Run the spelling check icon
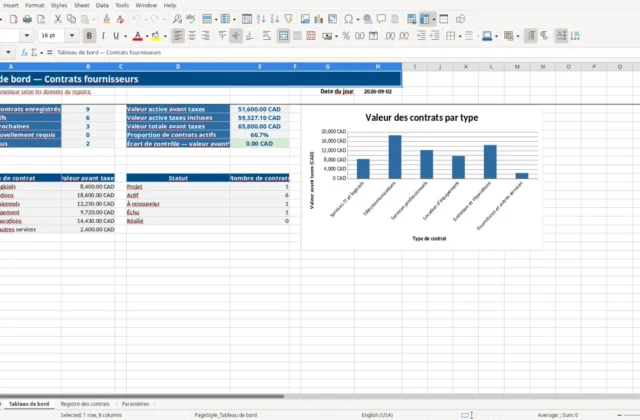Viewport: 640px width, 420px height. point(191,19)
